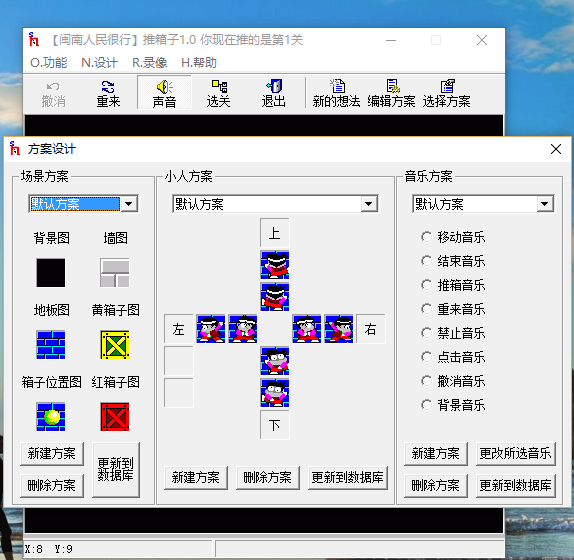Click the red box 红箱子图 image
The height and width of the screenshot is (560, 574).
tap(115, 417)
